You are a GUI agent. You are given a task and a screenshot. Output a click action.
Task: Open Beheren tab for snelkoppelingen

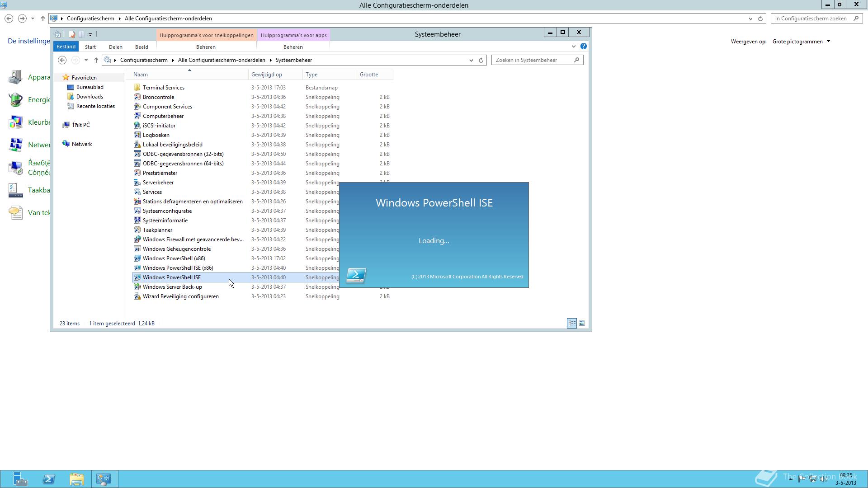tap(206, 47)
